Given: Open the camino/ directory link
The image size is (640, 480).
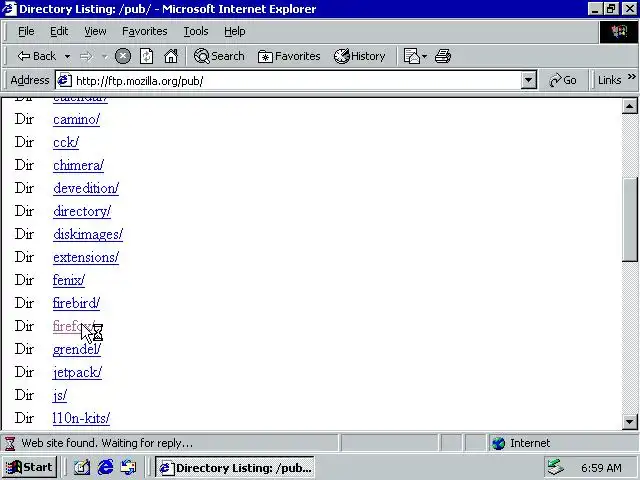Looking at the screenshot, I should [76, 119].
